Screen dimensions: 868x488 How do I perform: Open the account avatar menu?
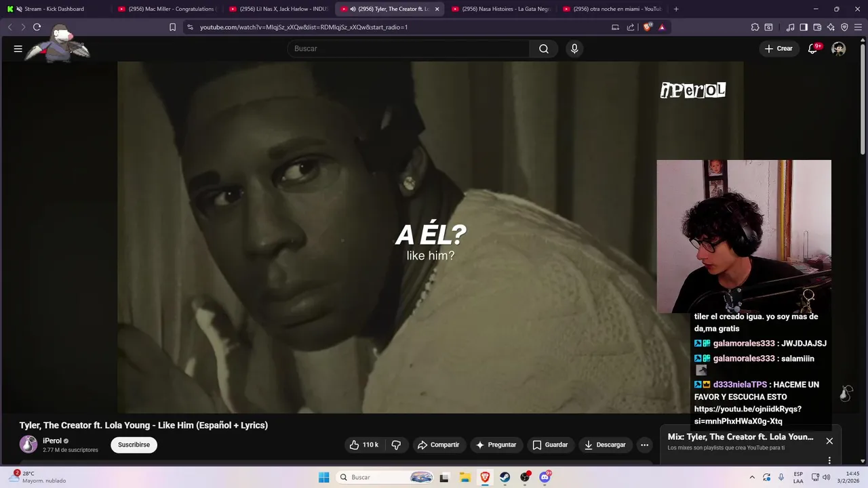tap(839, 49)
